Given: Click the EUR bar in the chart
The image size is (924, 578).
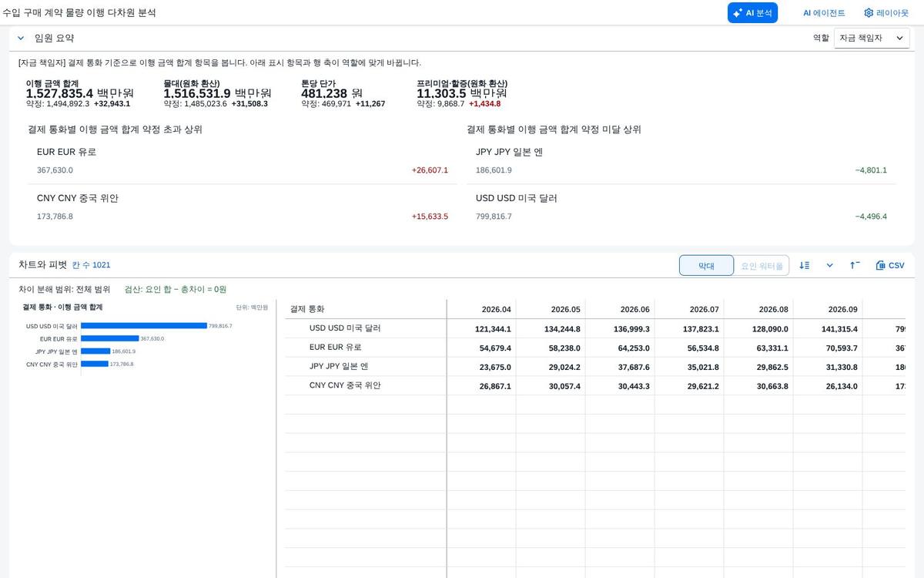Looking at the screenshot, I should click(109, 338).
